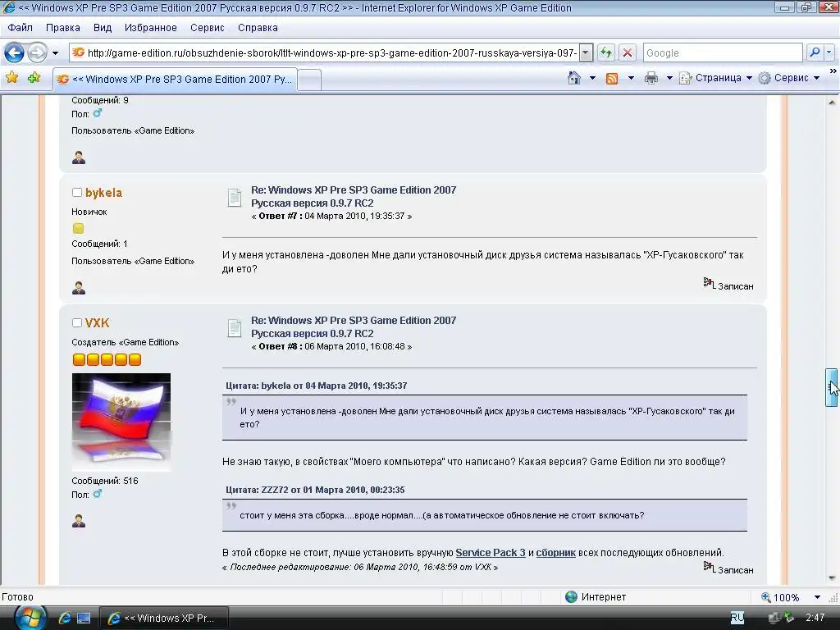Follow the сборник updates link

click(555, 552)
